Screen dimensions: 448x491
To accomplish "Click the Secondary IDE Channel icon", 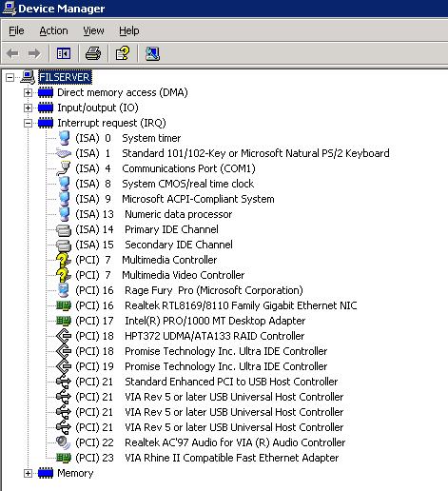I will [64, 245].
